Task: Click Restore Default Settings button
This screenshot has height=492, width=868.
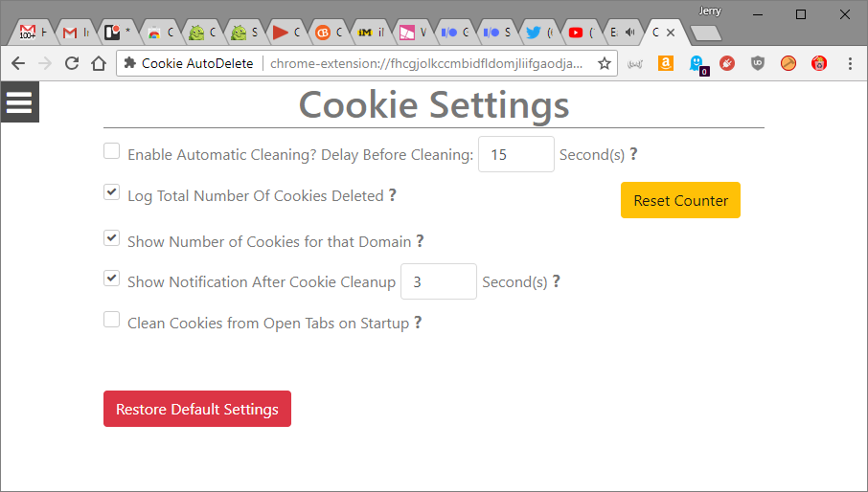Action: (197, 409)
